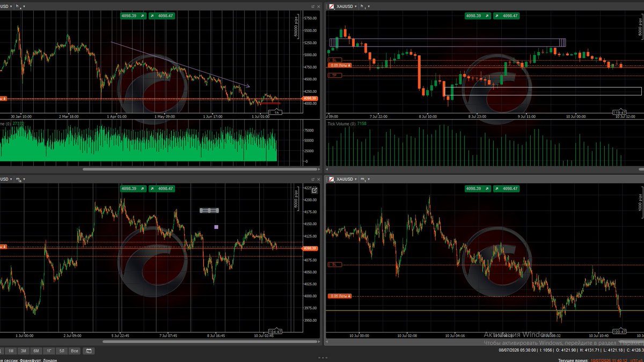Expand the h timeframe dropdown in the top-left chart

point(20,6)
